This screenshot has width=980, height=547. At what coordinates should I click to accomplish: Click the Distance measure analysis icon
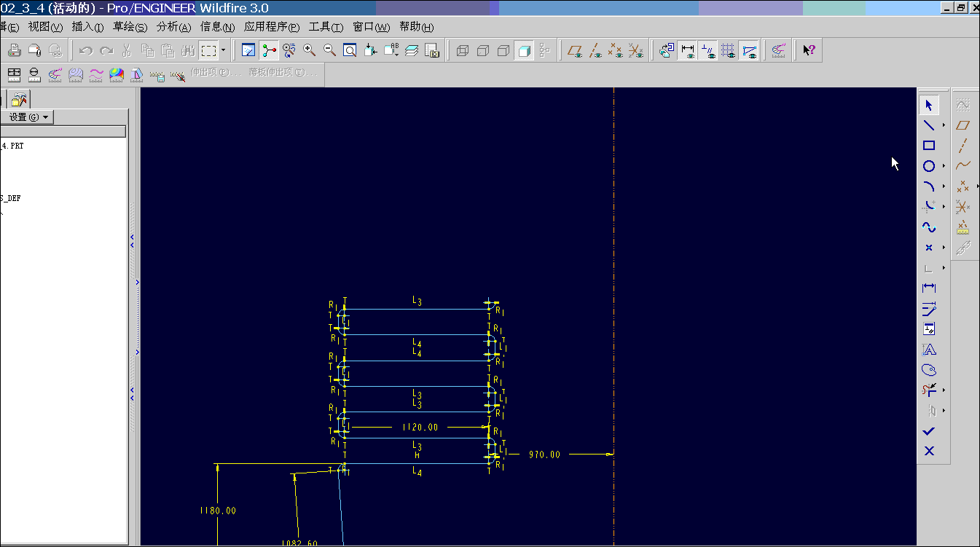(x=14, y=74)
